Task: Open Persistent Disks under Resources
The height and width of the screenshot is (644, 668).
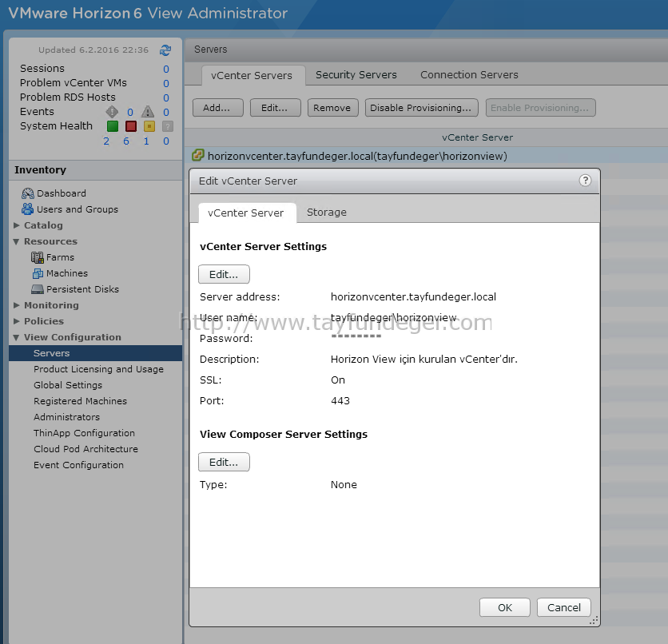Action: coord(82,289)
